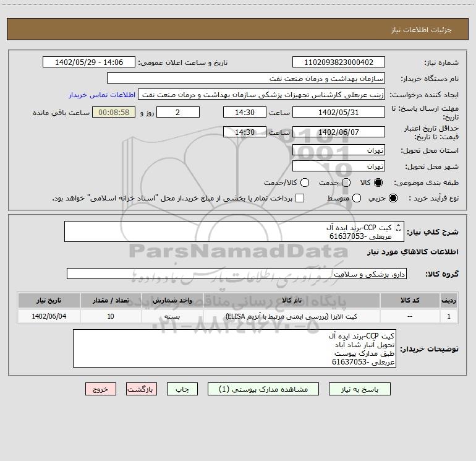Click the تاریخ نیاز column header
Screen dimensions: 476x461
point(49,300)
